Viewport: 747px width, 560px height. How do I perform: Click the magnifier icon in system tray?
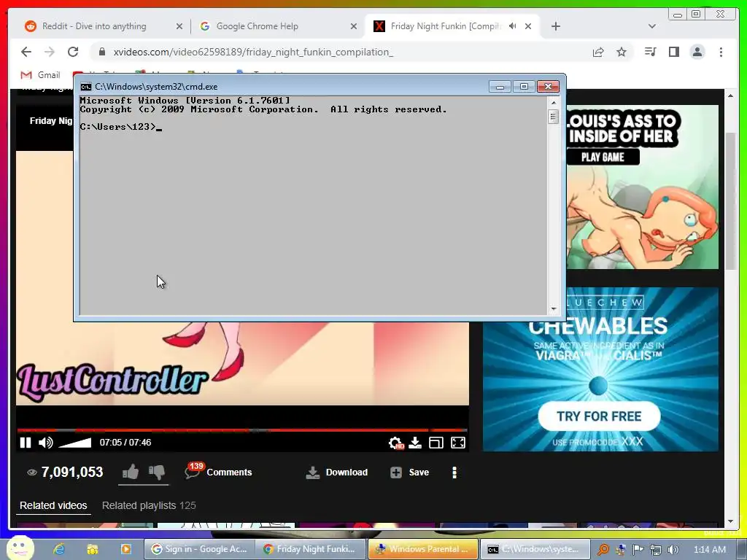coord(603,550)
